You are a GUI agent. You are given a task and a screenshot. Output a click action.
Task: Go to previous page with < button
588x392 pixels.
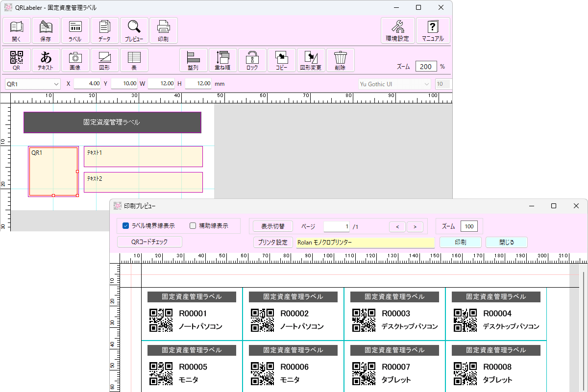397,226
